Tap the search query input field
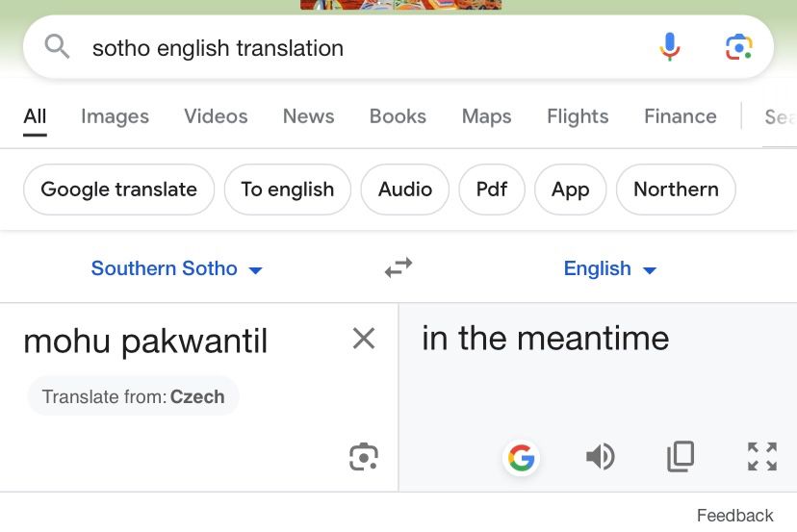This screenshot has height=532, width=797. click(356, 47)
